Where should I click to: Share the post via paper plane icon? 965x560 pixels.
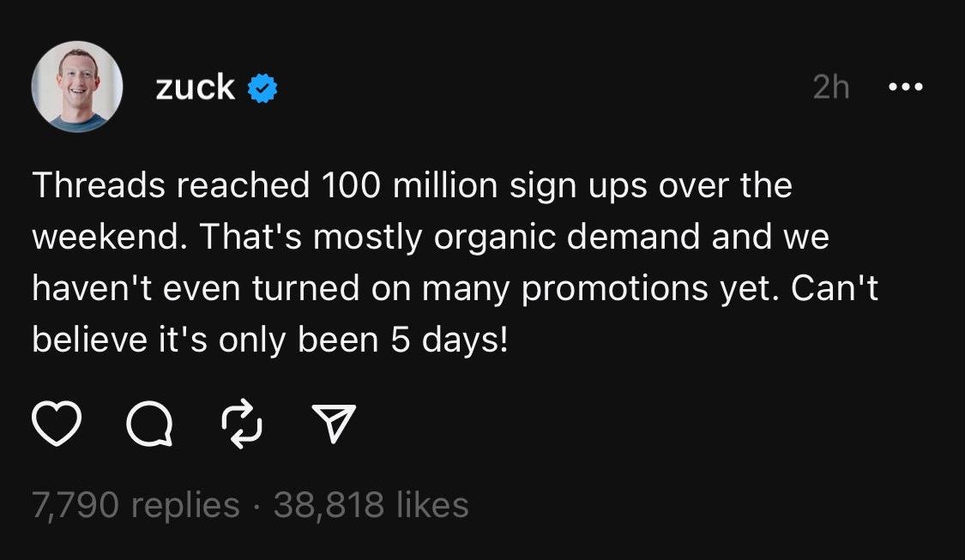pos(334,424)
